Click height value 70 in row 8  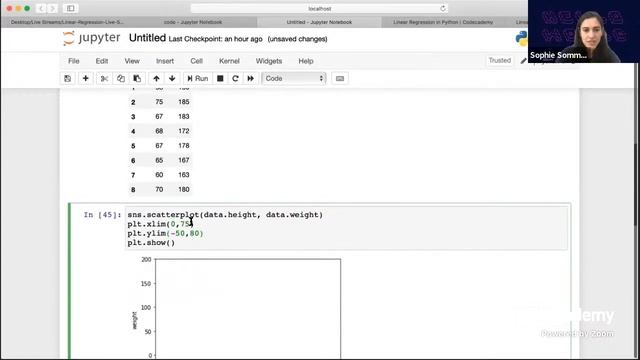point(159,189)
